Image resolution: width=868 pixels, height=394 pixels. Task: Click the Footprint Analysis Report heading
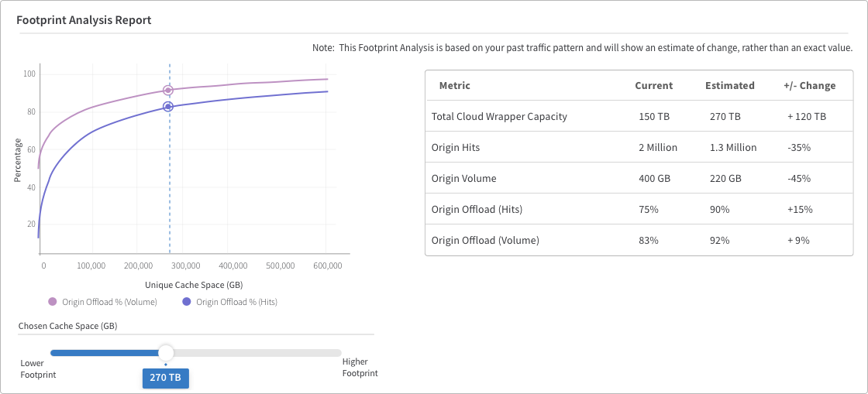pyautogui.click(x=84, y=20)
